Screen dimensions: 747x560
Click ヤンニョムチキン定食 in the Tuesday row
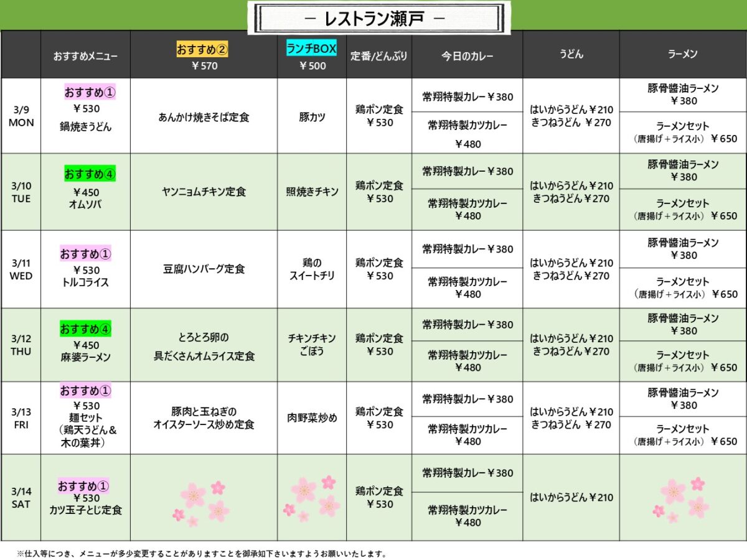(204, 192)
